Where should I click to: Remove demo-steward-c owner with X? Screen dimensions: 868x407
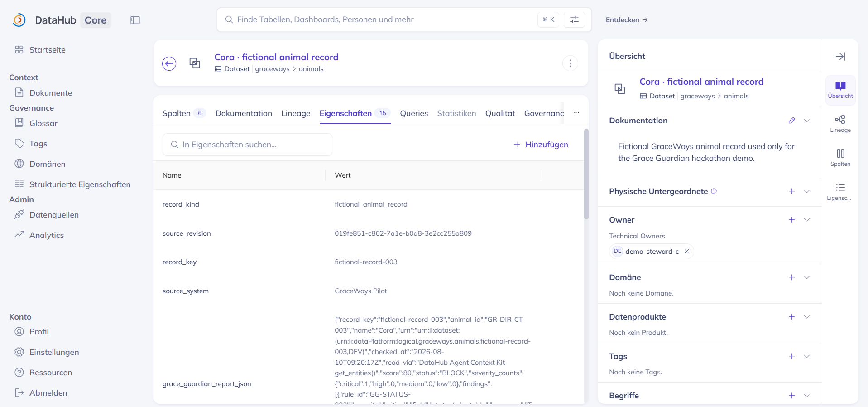tap(686, 252)
